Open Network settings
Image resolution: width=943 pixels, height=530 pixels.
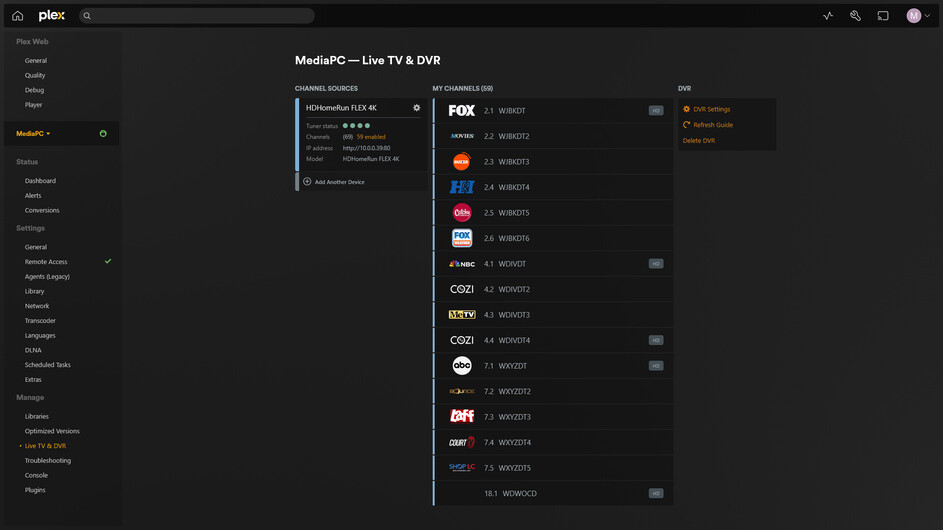click(37, 306)
